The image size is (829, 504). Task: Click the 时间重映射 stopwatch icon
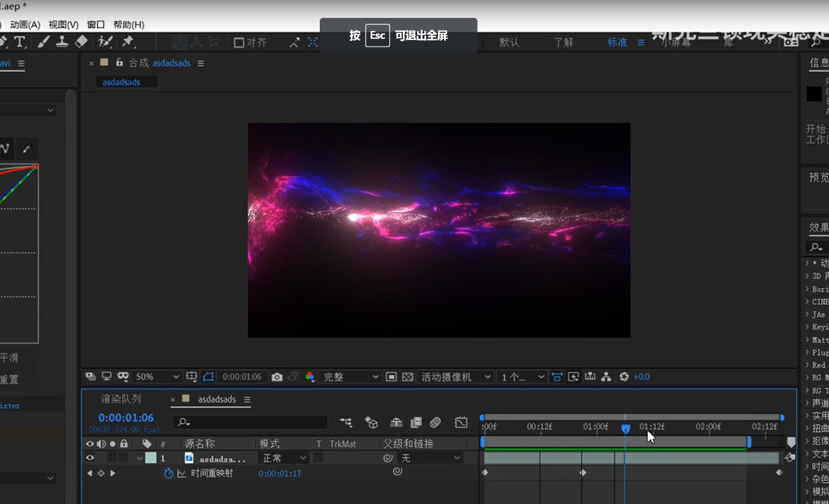tap(169, 472)
